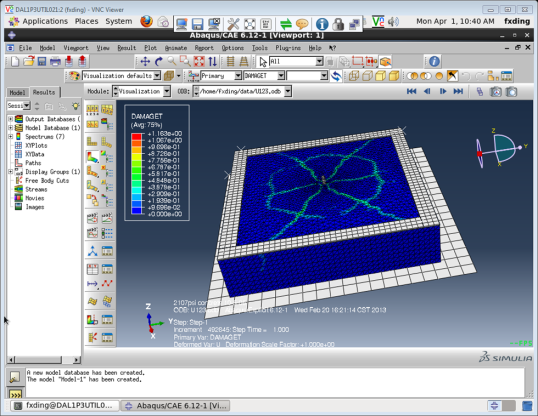Expand the Display Groups (1) node
The image size is (538, 416).
point(10,172)
